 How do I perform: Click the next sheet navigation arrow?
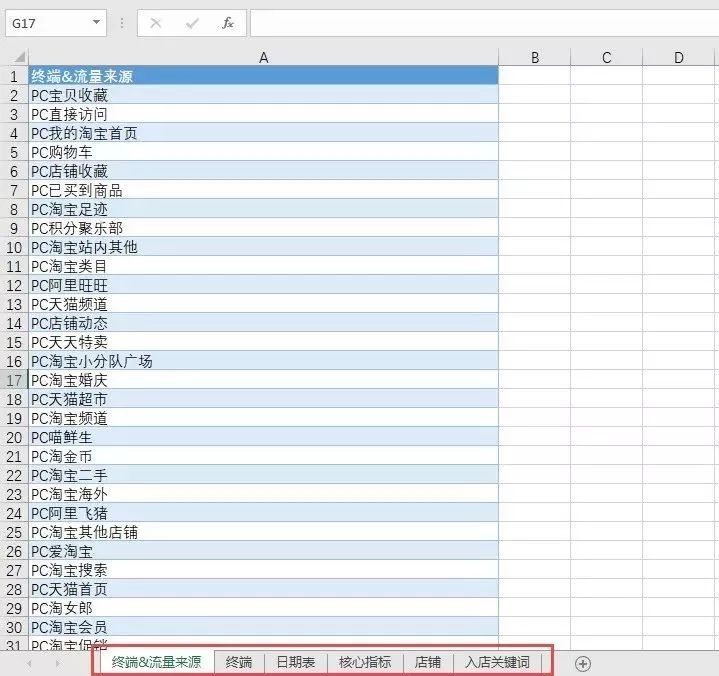click(57, 664)
